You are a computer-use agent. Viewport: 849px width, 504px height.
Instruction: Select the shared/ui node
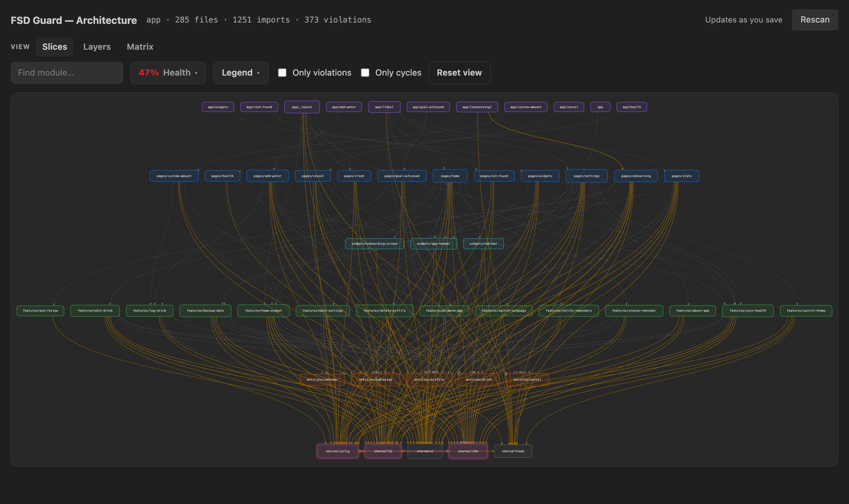425,451
